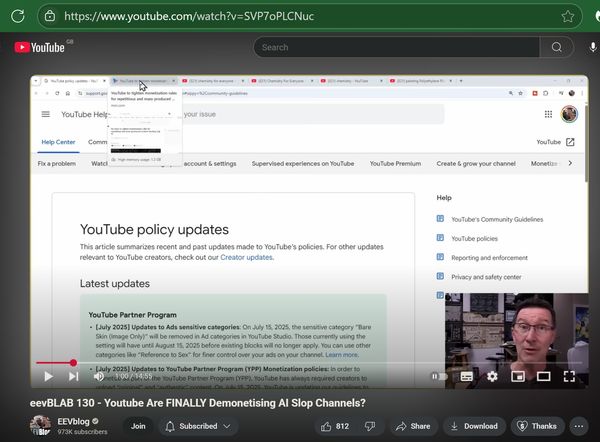Screen dimensions: 600x442
Task: Dislike the video
Action: pyautogui.click(x=370, y=426)
